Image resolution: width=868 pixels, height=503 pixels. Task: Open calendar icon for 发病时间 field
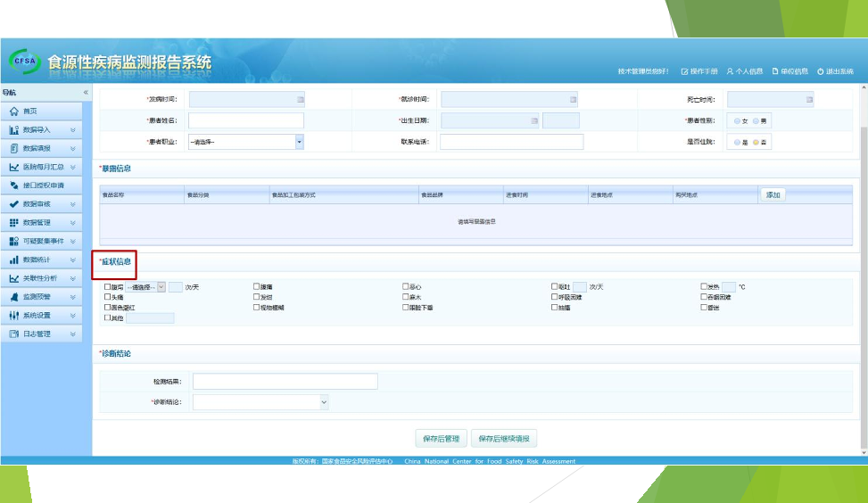pos(300,99)
